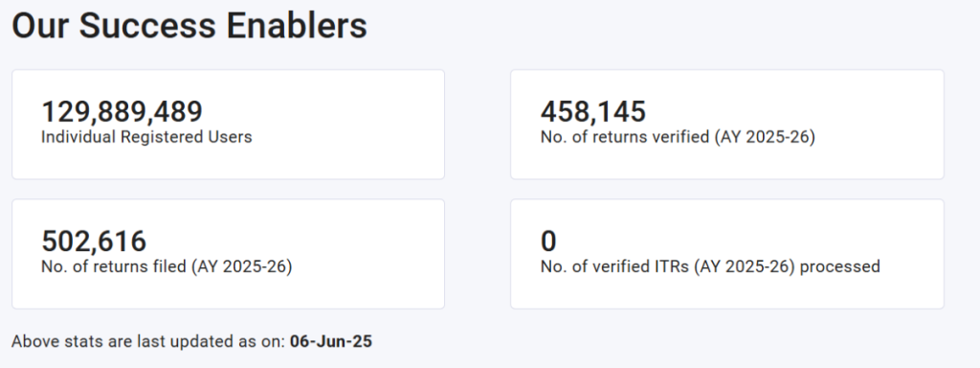Viewport: 980px width, 368px height.
Task: Click AY 2025-26 in returns filed label
Action: pos(242,266)
